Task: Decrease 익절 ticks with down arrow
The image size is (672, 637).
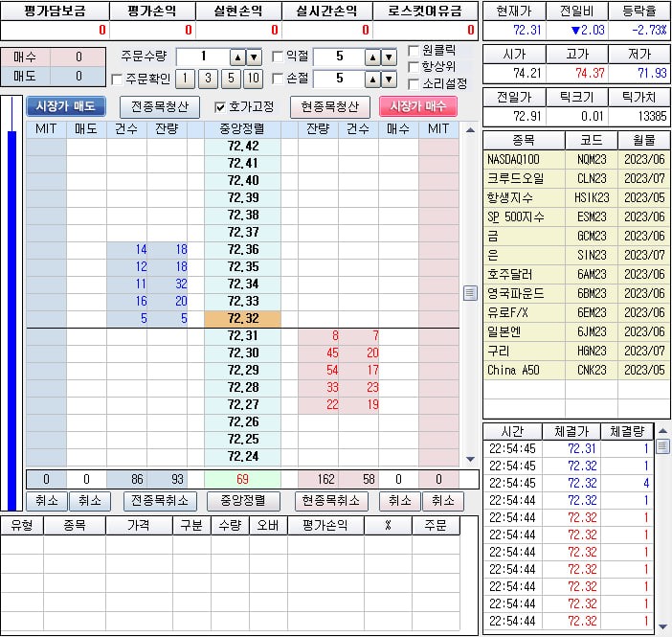Action: pos(389,57)
